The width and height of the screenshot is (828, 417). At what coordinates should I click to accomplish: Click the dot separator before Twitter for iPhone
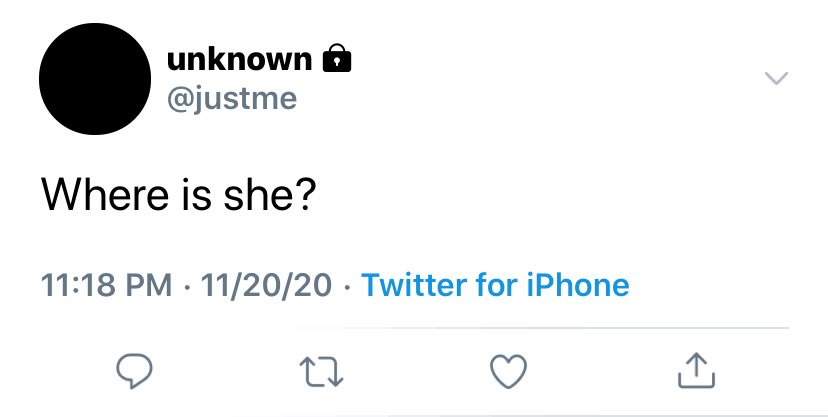[346, 288]
